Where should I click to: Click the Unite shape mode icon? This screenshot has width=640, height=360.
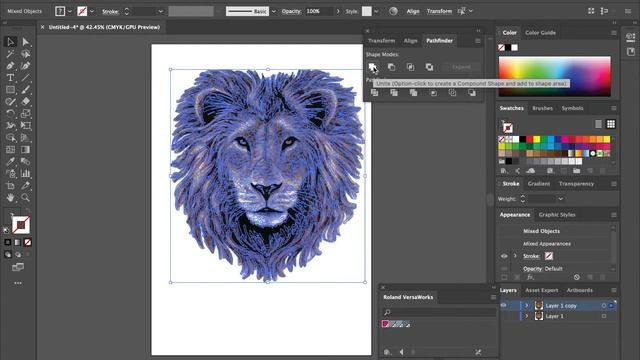372,67
